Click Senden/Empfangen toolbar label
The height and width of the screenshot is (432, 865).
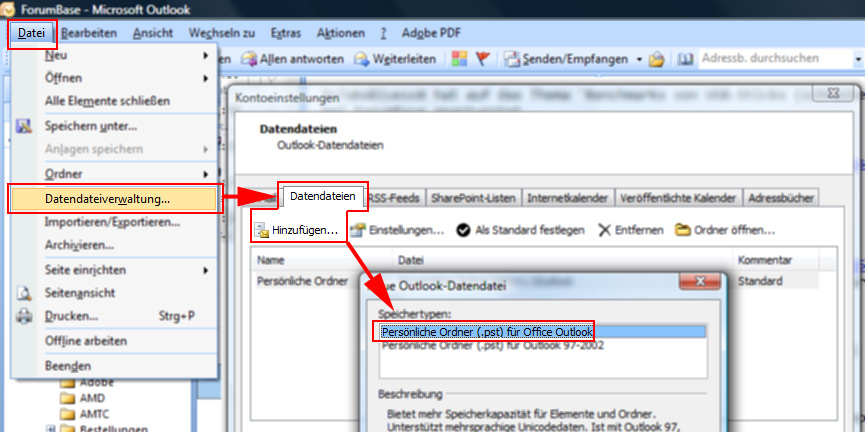575,59
